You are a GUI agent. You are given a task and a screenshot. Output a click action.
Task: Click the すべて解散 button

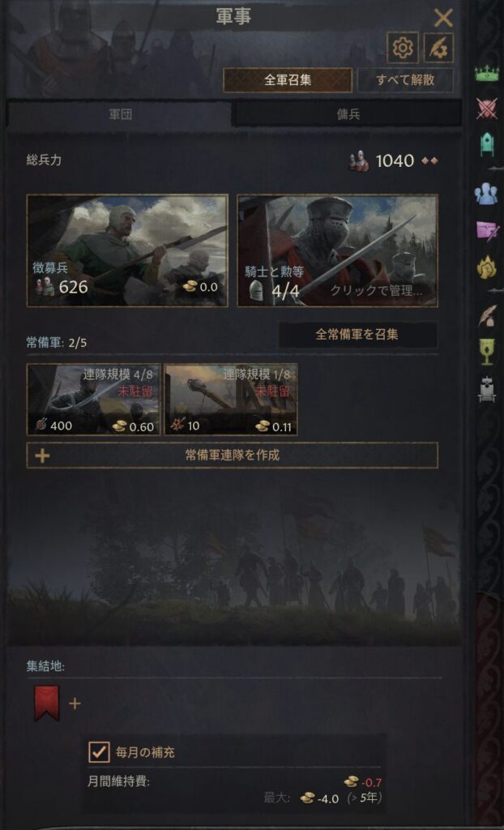[405, 80]
